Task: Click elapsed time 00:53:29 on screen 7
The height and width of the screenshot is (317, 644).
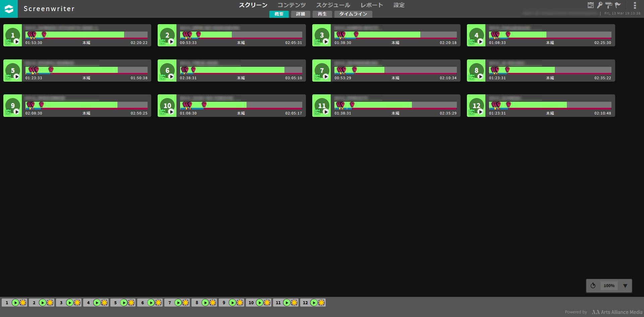Action: click(x=343, y=78)
